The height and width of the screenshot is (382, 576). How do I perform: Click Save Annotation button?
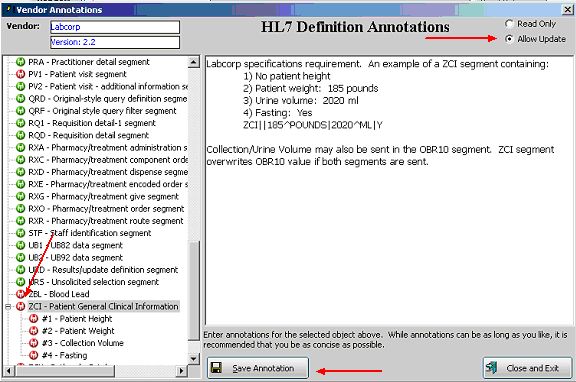coord(258,368)
